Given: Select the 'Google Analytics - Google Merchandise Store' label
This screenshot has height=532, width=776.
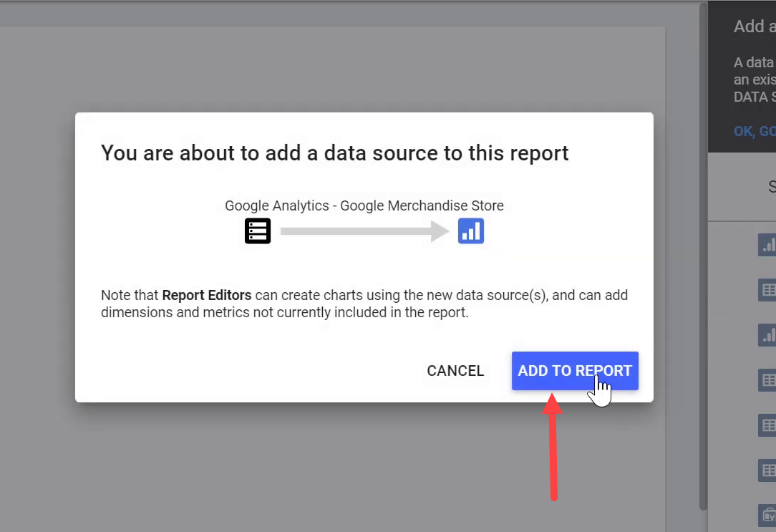Looking at the screenshot, I should pyautogui.click(x=364, y=205).
